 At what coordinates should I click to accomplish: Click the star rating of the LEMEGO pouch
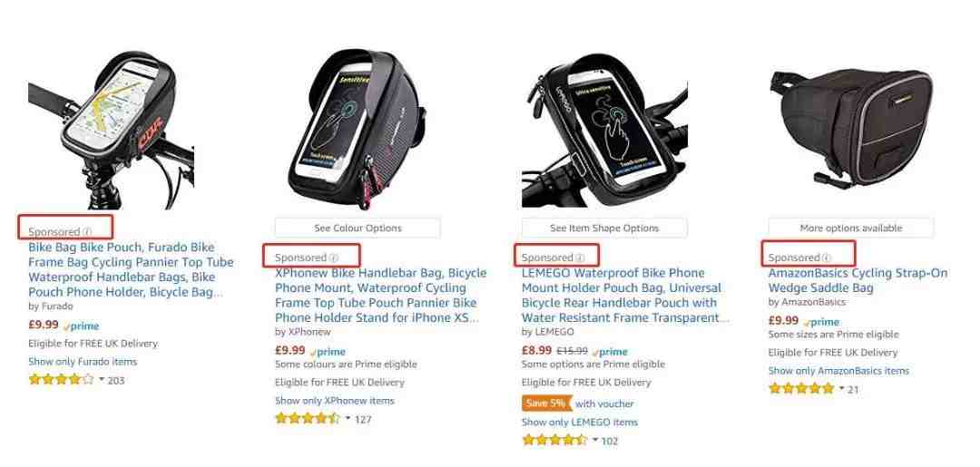pyautogui.click(x=554, y=440)
